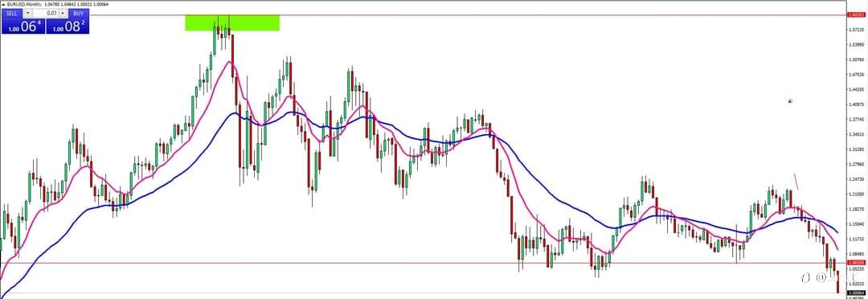The width and height of the screenshot is (868, 299).
Task: Click the BUY button in trading panel
Action: point(79,14)
